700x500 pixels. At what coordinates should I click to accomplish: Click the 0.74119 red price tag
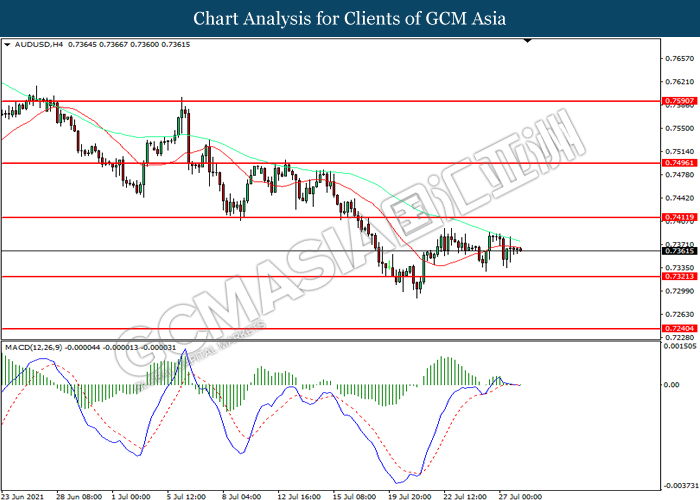click(x=678, y=217)
